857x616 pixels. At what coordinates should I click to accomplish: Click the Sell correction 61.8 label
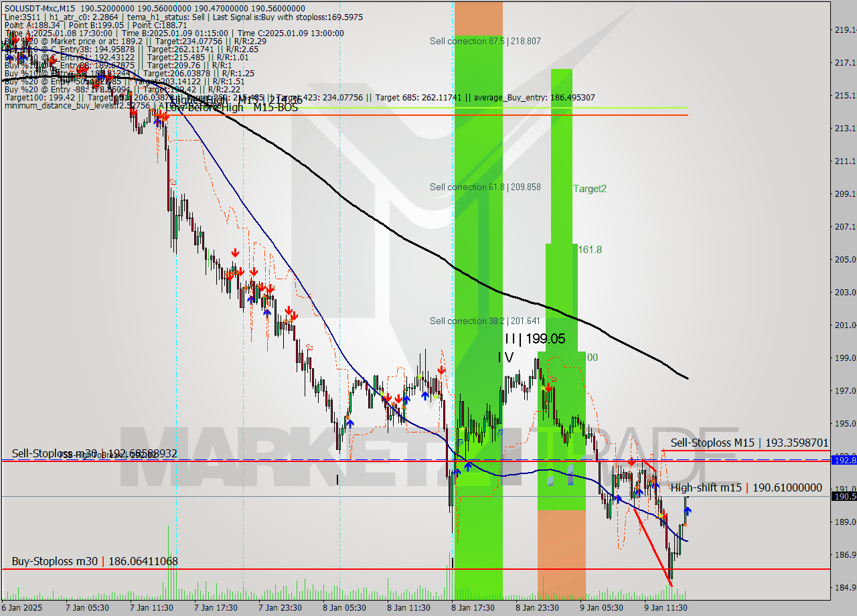click(485, 187)
